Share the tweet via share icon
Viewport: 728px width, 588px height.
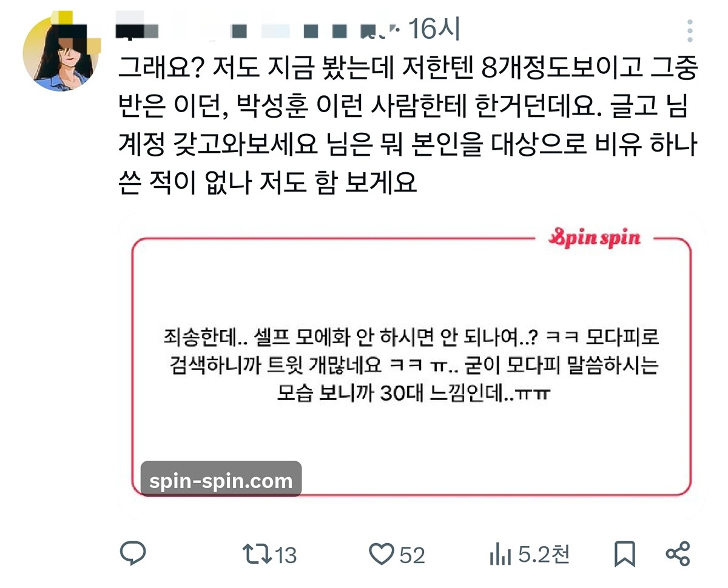point(678,553)
